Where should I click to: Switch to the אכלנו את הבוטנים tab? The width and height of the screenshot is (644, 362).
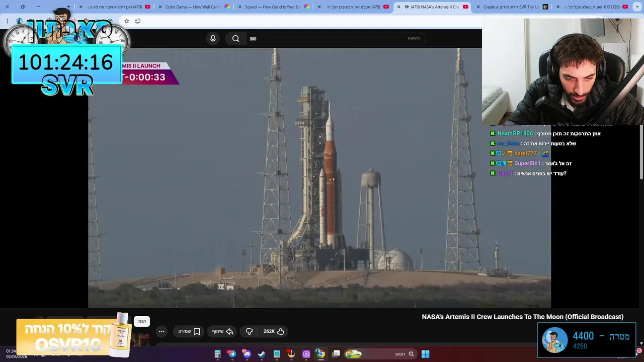click(353, 7)
